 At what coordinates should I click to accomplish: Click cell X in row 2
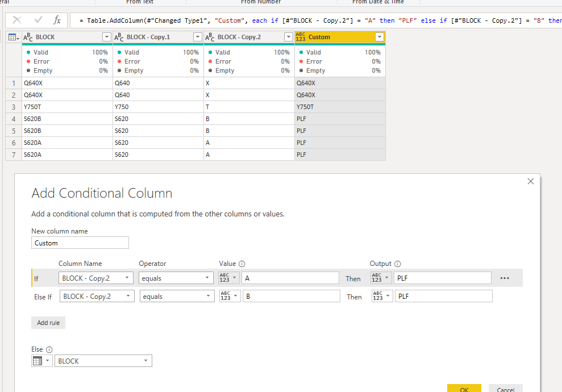(x=249, y=95)
